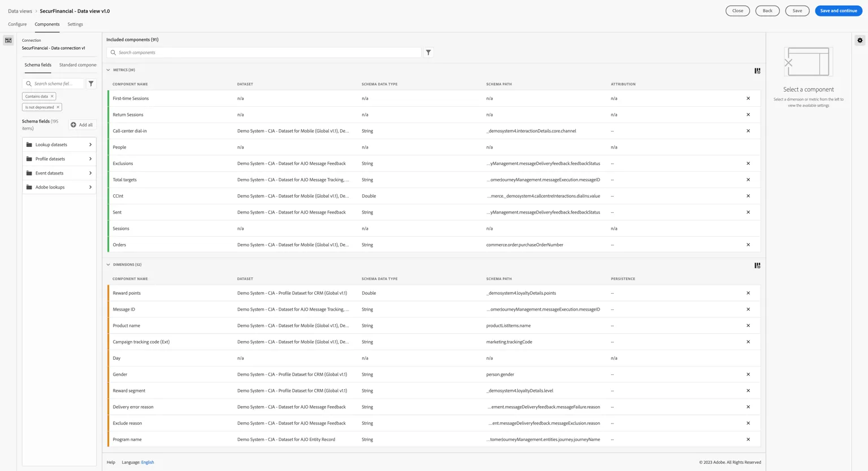Image resolution: width=868 pixels, height=471 pixels.
Task: Switch to the Configure tab
Action: coord(18,24)
